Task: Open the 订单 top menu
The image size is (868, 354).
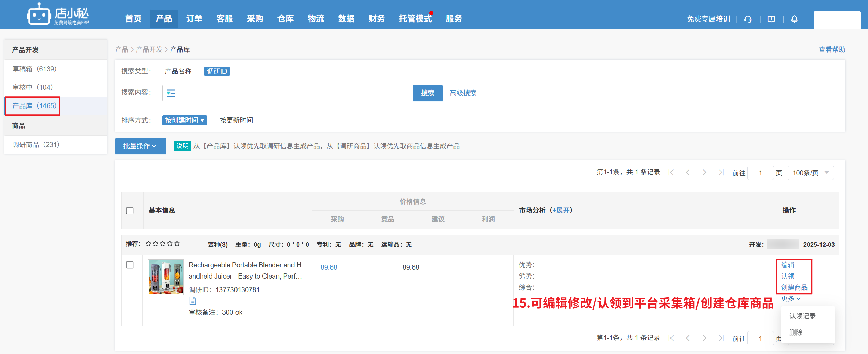Action: (194, 19)
